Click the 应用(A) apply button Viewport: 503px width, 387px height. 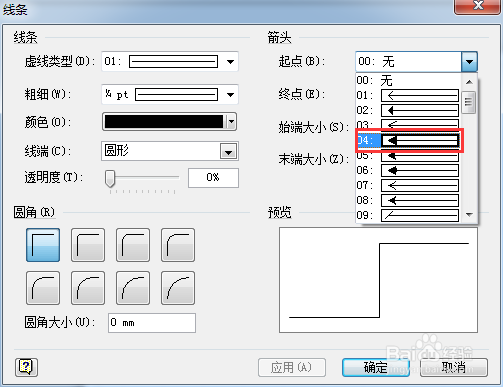pyautogui.click(x=292, y=368)
